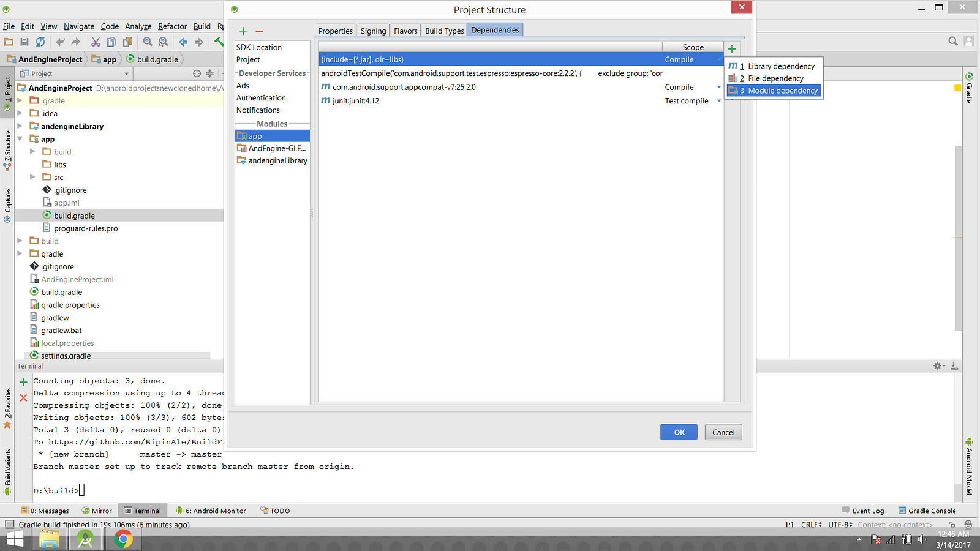Open new terminal session with green plus
980x551 pixels.
click(23, 382)
